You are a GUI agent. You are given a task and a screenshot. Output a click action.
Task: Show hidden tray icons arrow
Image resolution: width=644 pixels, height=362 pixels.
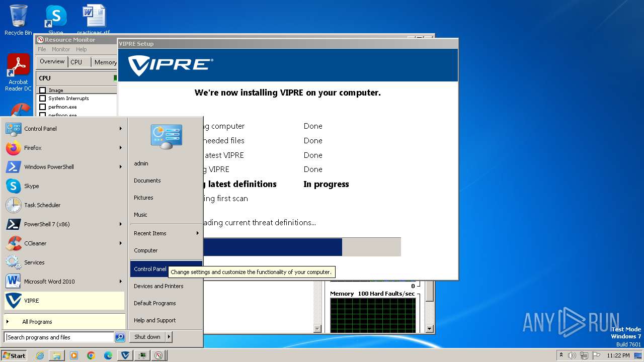pos(561,355)
